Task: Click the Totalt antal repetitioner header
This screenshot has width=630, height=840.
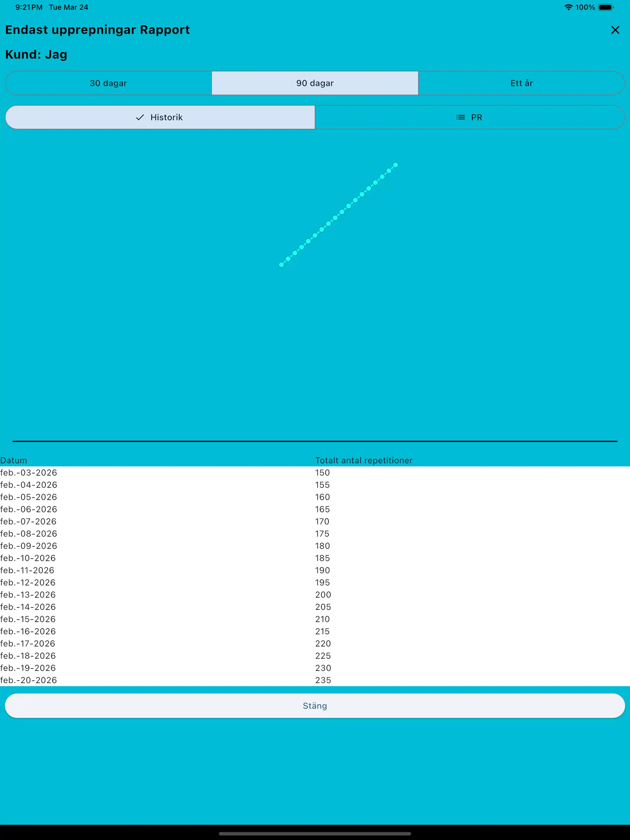Action: [364, 460]
